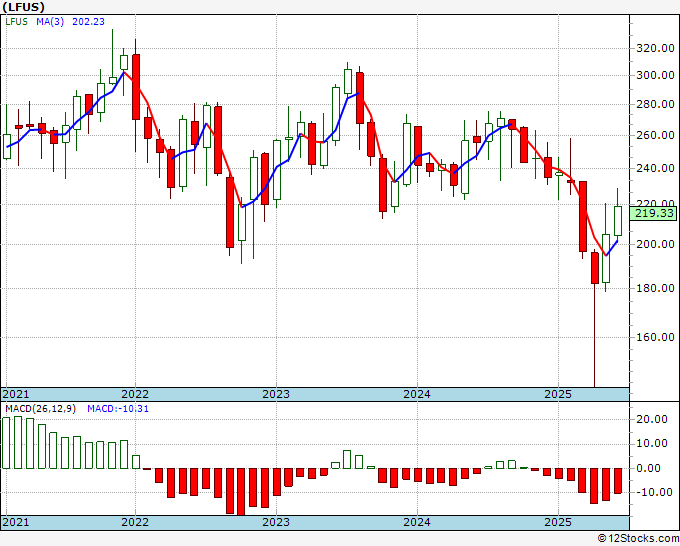Click the 2025 red candle with longest lower wick

click(595, 268)
